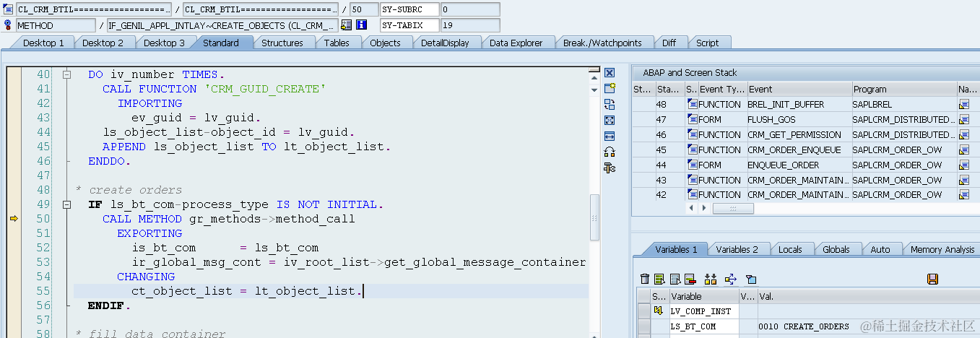
Task: Click the blue arrows navigation icon
Action: (x=730, y=279)
